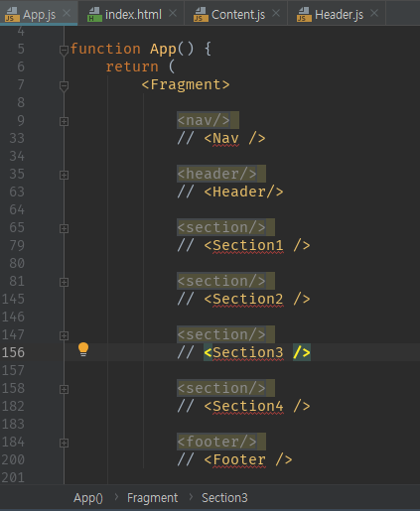Screen dimensions: 420x511
Task: Click line number 156 in the gutter
Action: (x=13, y=352)
